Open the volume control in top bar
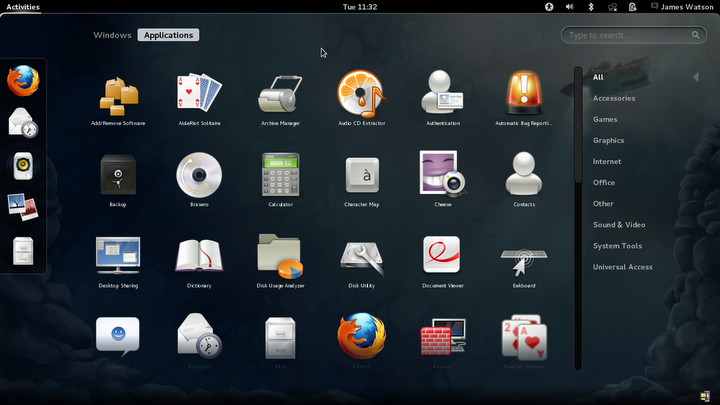 click(570, 7)
